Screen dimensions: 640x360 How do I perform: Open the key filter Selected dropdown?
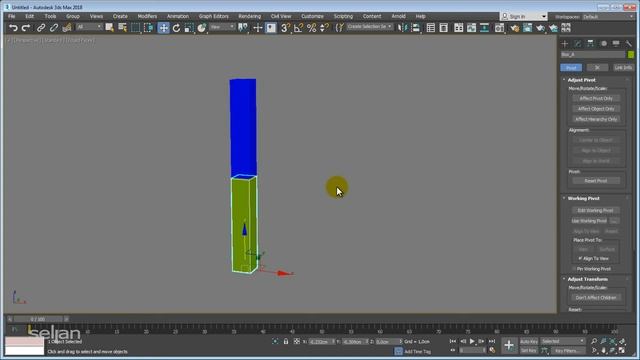[x=563, y=341]
